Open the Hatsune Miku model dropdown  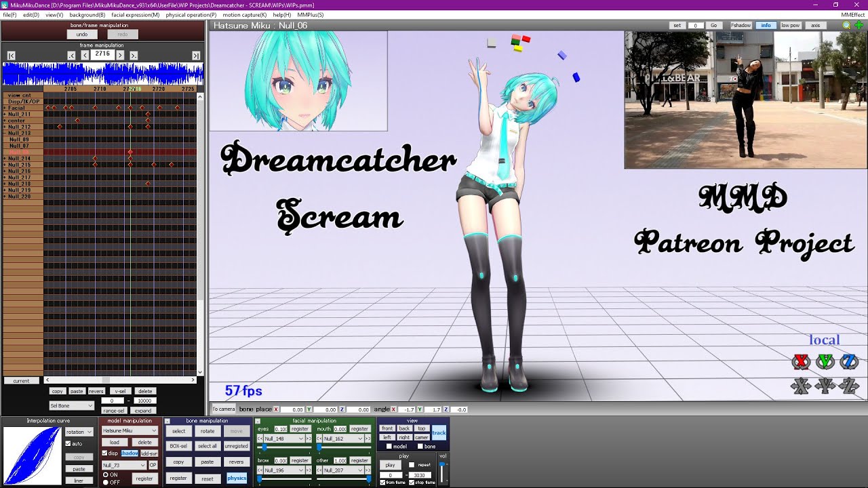[x=130, y=430]
